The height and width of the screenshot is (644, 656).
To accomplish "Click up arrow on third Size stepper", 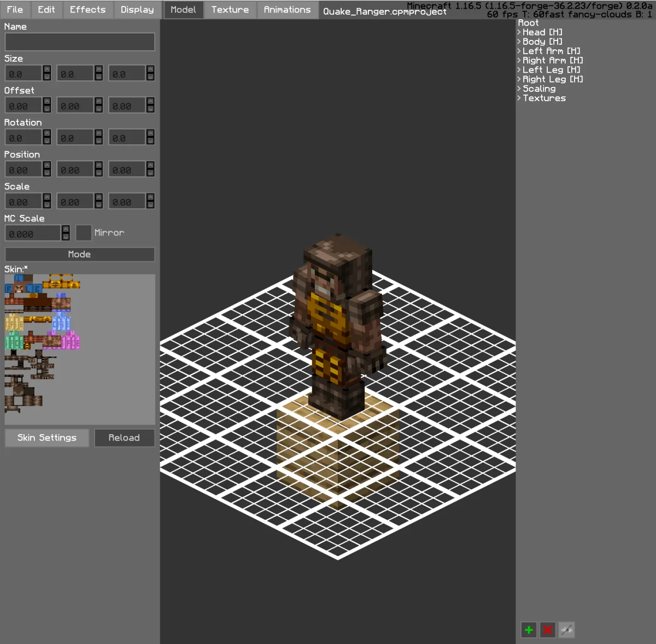I will [150, 69].
